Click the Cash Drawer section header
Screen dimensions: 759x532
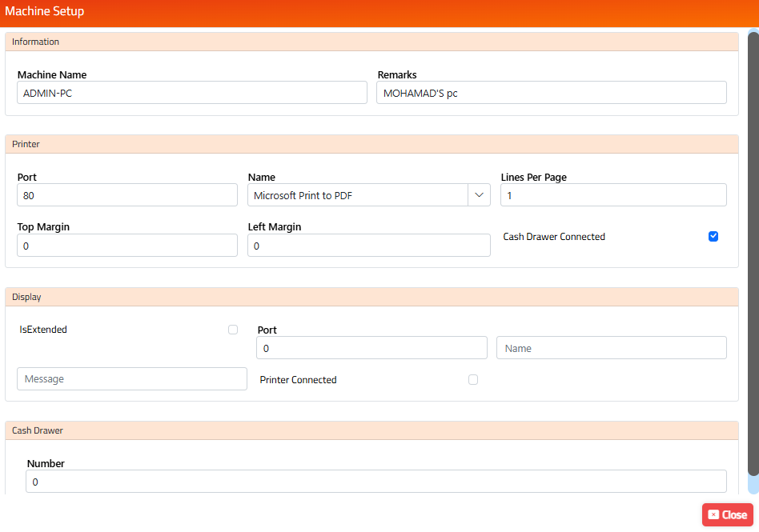(x=371, y=430)
